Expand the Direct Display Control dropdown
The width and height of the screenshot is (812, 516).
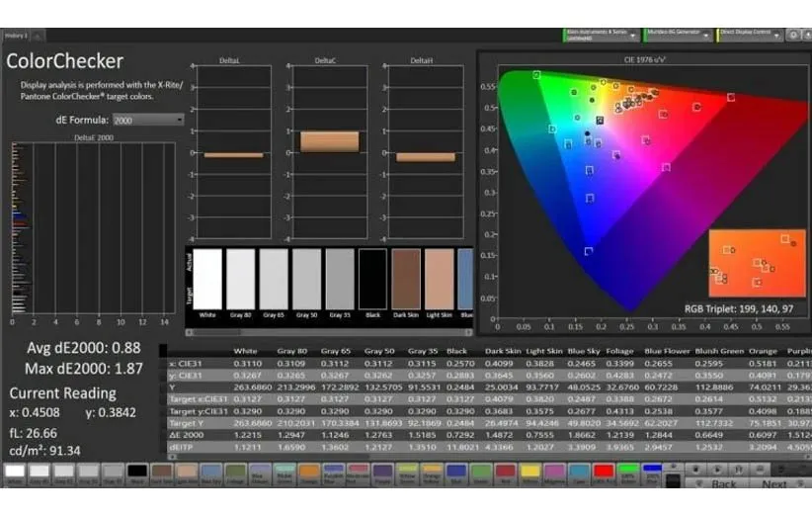click(x=777, y=35)
